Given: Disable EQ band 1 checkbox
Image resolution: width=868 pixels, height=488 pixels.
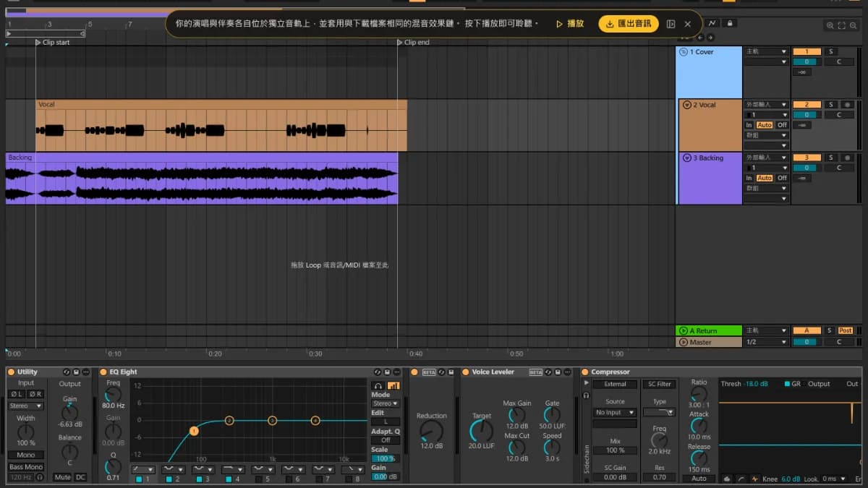Looking at the screenshot, I should pos(139,479).
